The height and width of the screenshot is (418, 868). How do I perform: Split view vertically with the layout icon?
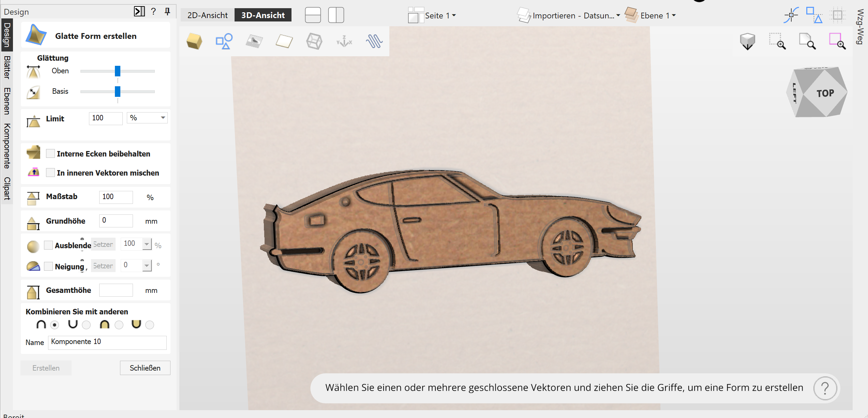point(336,15)
